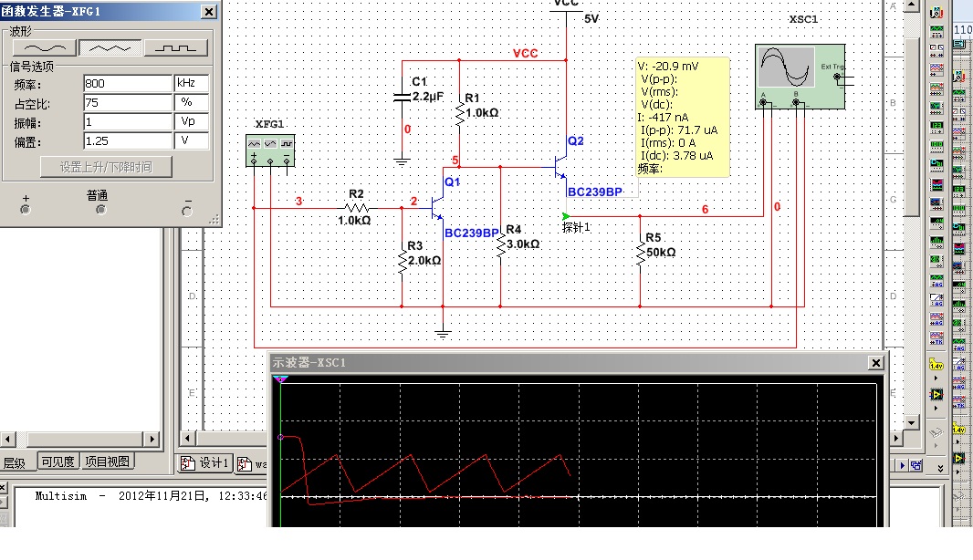Screen dimensions: 973x560
Task: Click left panel scrollbar right arrow
Action: 152,439
